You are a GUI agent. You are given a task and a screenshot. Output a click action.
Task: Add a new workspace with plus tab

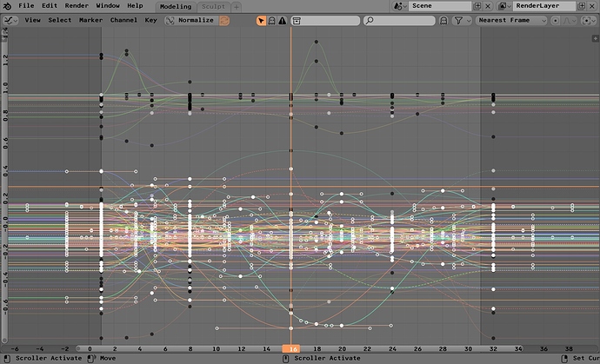pos(237,6)
